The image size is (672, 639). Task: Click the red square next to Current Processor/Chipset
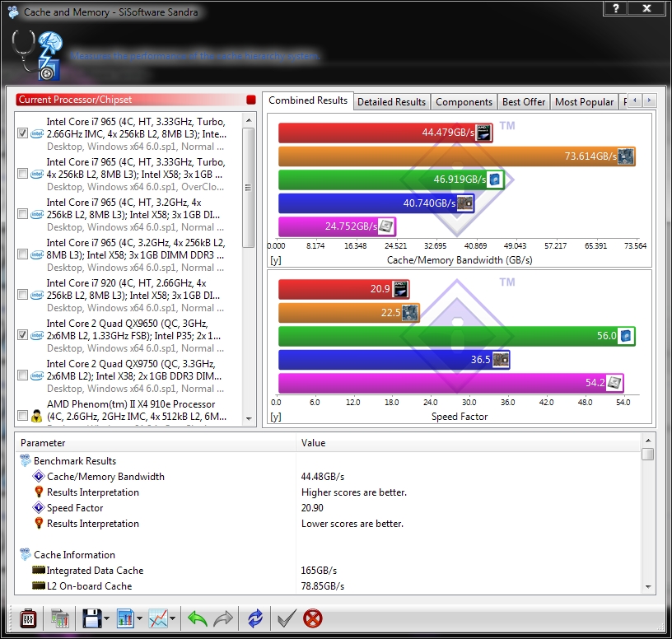[251, 100]
